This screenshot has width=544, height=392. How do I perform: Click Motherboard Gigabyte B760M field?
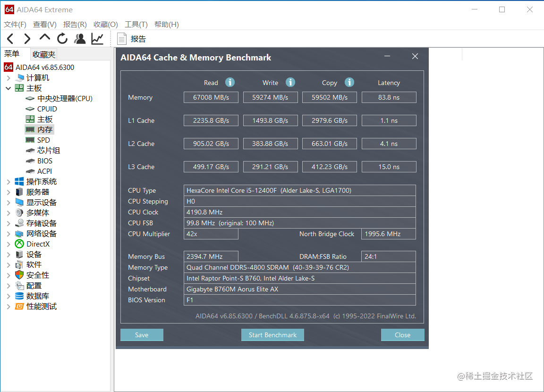[300, 290]
